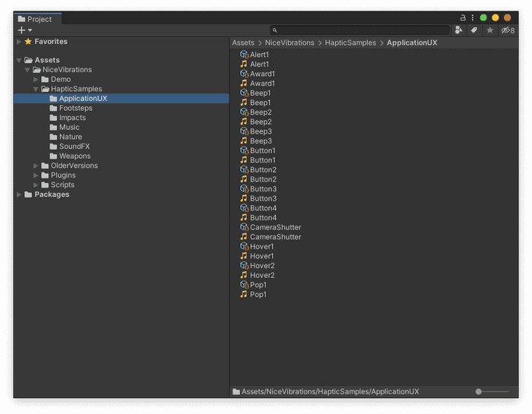Toggle hidden packages visibility eye icon

pos(508,30)
